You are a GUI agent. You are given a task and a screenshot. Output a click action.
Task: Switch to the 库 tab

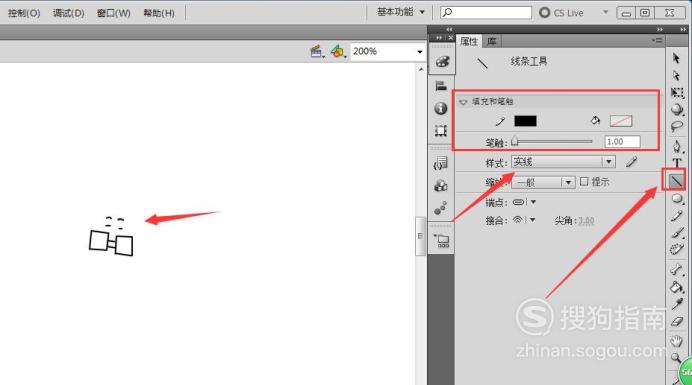[492, 42]
